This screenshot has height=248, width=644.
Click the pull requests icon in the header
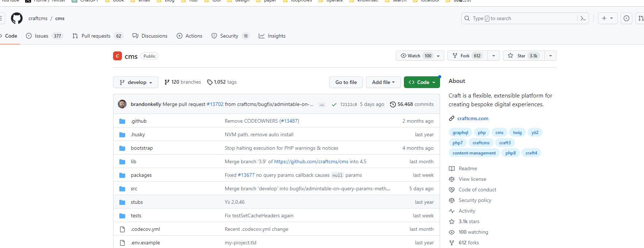click(640, 18)
